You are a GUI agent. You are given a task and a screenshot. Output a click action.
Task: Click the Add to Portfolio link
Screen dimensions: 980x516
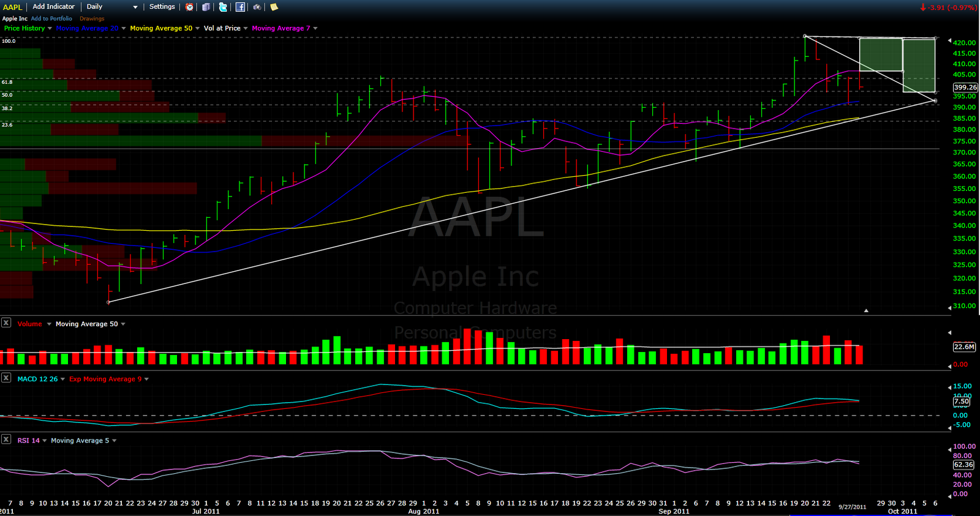(x=51, y=18)
